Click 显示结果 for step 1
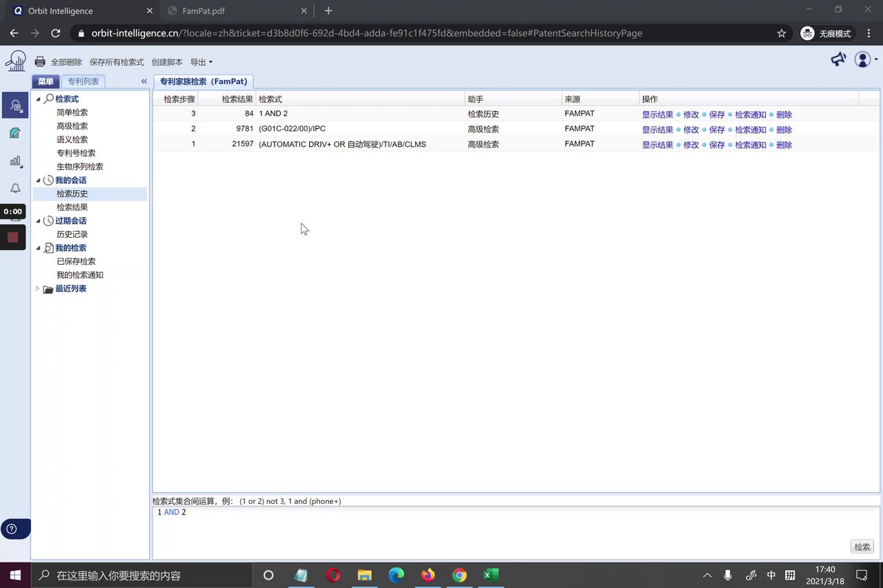Image resolution: width=883 pixels, height=588 pixels. [657, 145]
